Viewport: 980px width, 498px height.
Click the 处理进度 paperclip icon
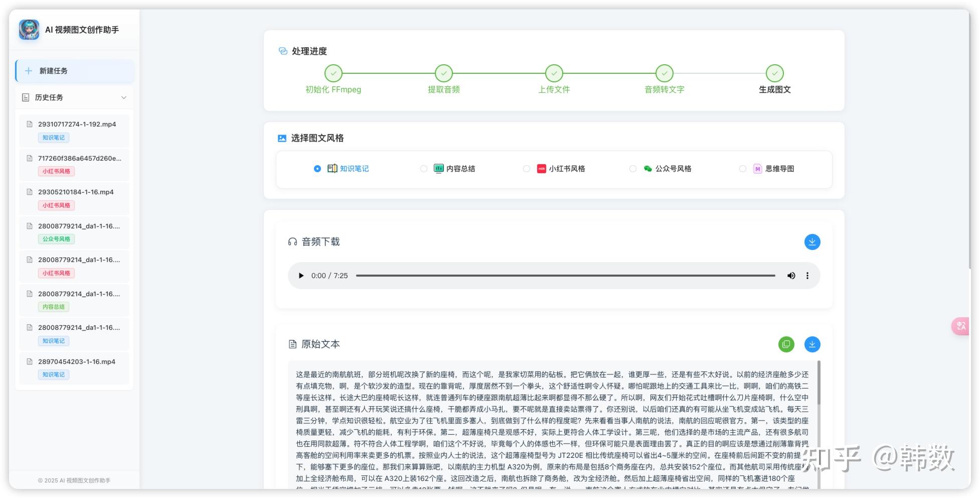pyautogui.click(x=282, y=51)
